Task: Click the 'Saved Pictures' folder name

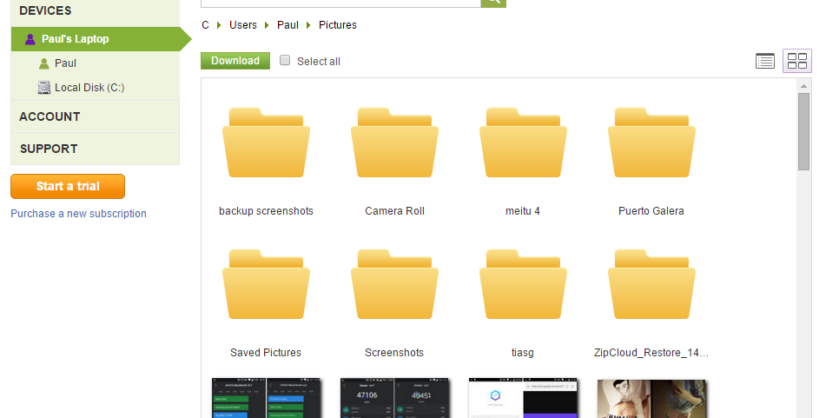Action: [x=266, y=353]
